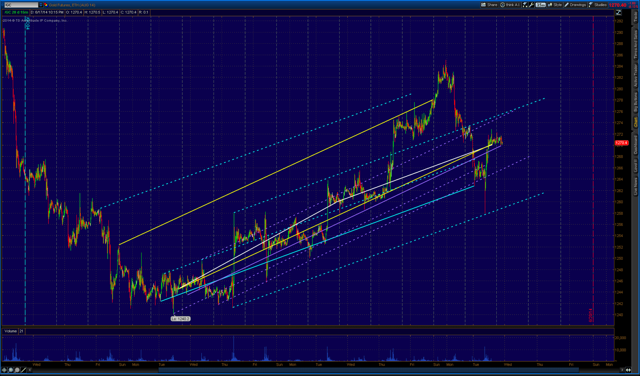Viewport: 640px width, 376px height.
Task: Select the drawing line tool at bottom-left
Action: click(x=23, y=370)
